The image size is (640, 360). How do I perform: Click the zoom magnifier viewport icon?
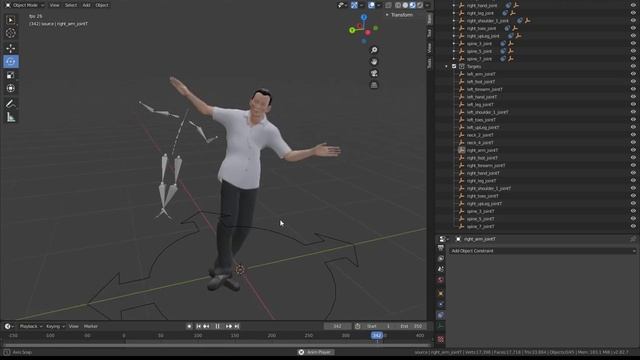tap(374, 50)
